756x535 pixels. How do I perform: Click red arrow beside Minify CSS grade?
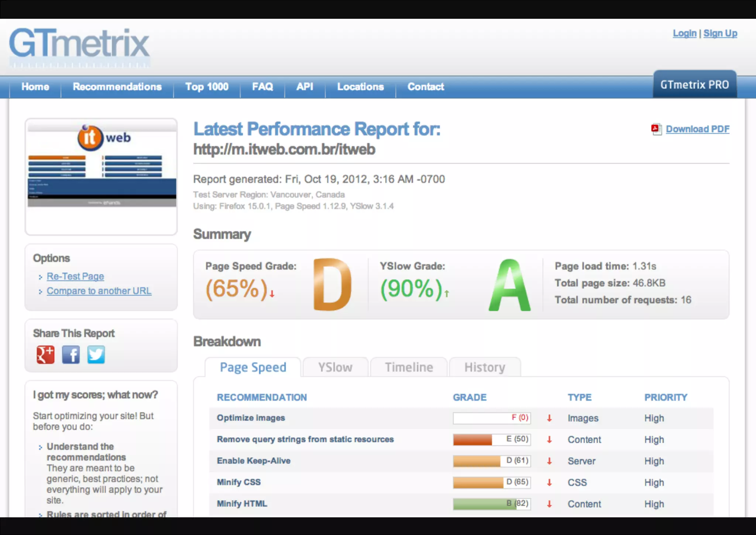click(549, 482)
